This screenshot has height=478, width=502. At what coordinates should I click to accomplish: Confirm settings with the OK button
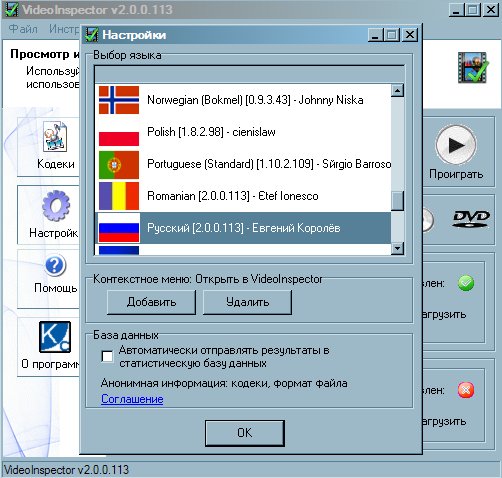point(245,433)
